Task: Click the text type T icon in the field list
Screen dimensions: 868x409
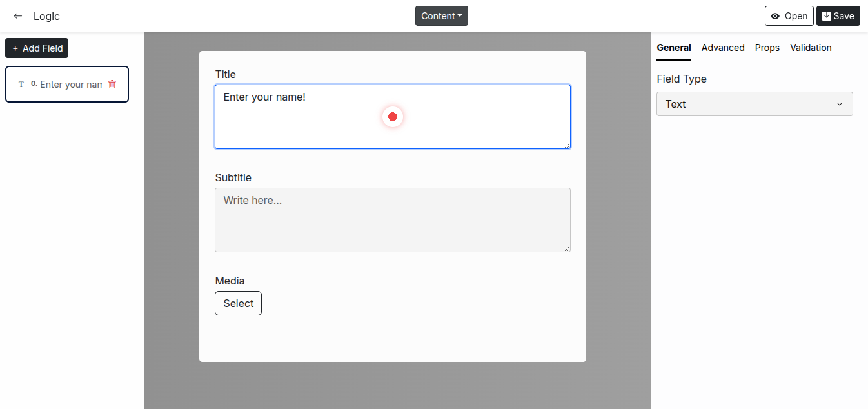Action: point(21,85)
